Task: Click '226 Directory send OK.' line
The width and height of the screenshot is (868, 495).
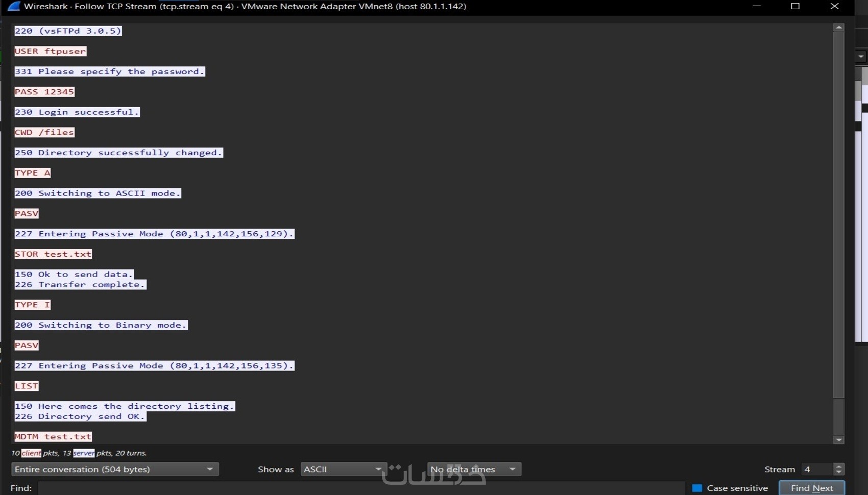Action: (80, 416)
